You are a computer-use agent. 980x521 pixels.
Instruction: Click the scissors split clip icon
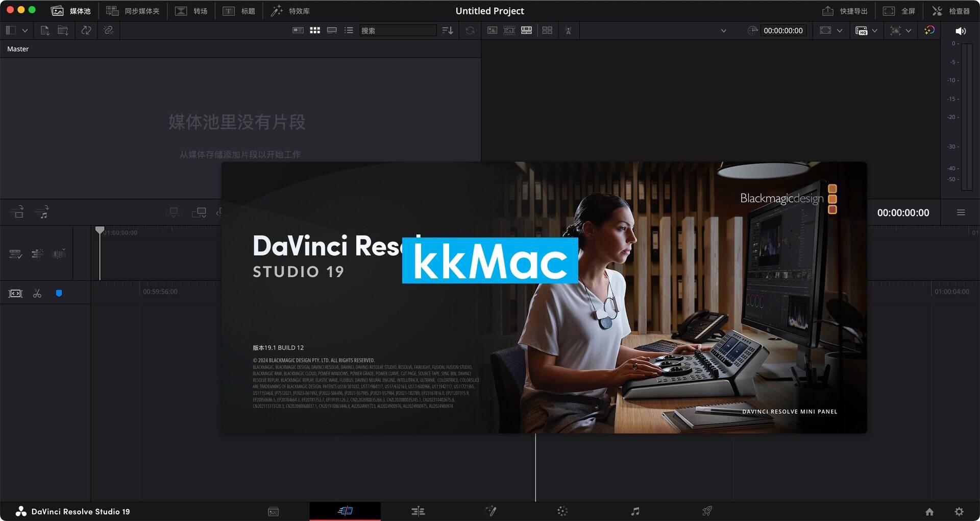[37, 293]
